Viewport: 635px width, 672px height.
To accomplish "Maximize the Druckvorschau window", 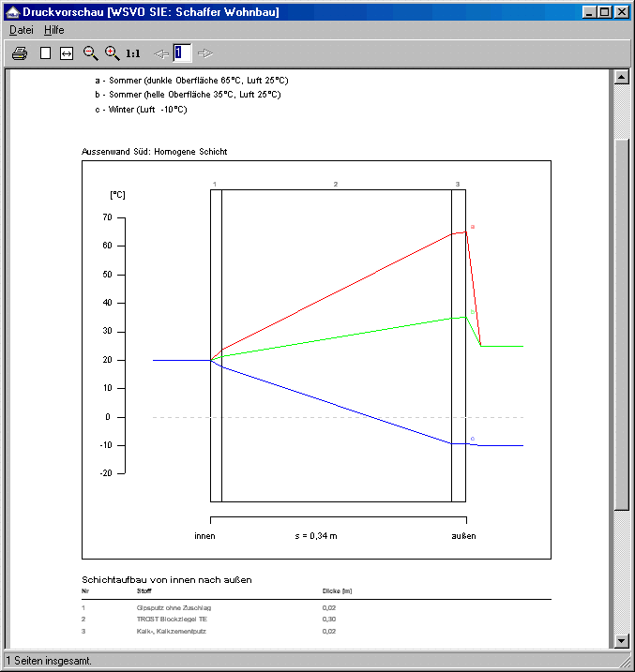I will (x=604, y=12).
